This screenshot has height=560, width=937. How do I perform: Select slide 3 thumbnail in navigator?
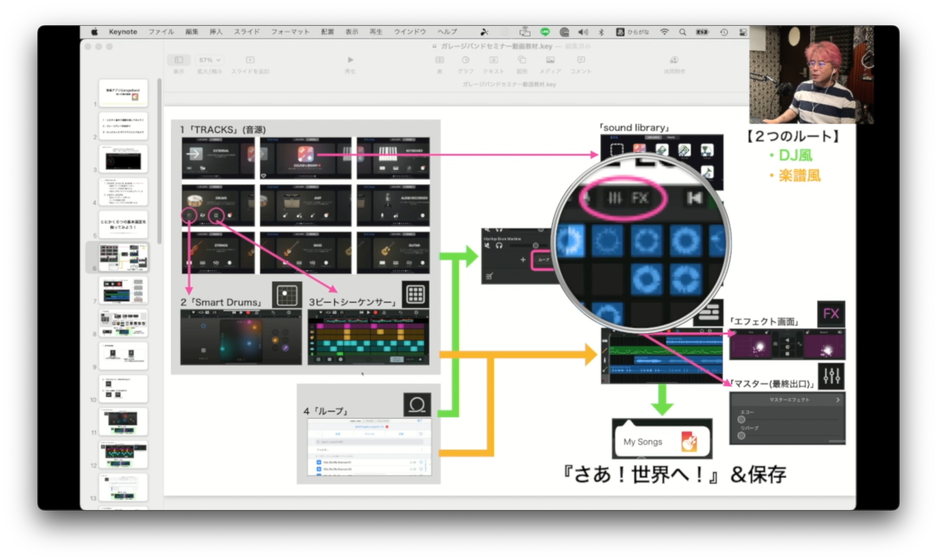click(124, 159)
